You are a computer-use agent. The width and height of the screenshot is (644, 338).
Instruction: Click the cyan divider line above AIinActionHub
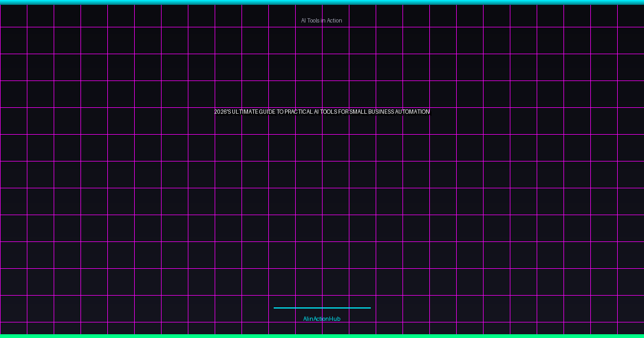(x=322, y=308)
